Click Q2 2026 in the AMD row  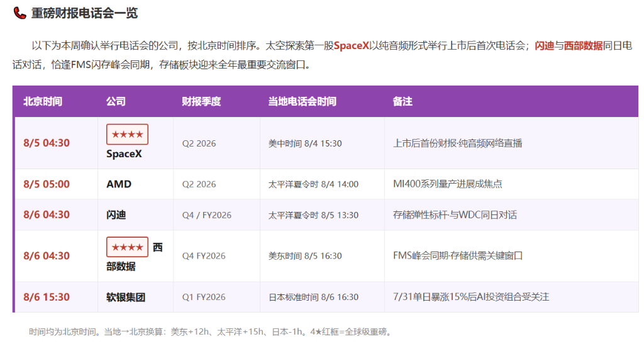(199, 184)
